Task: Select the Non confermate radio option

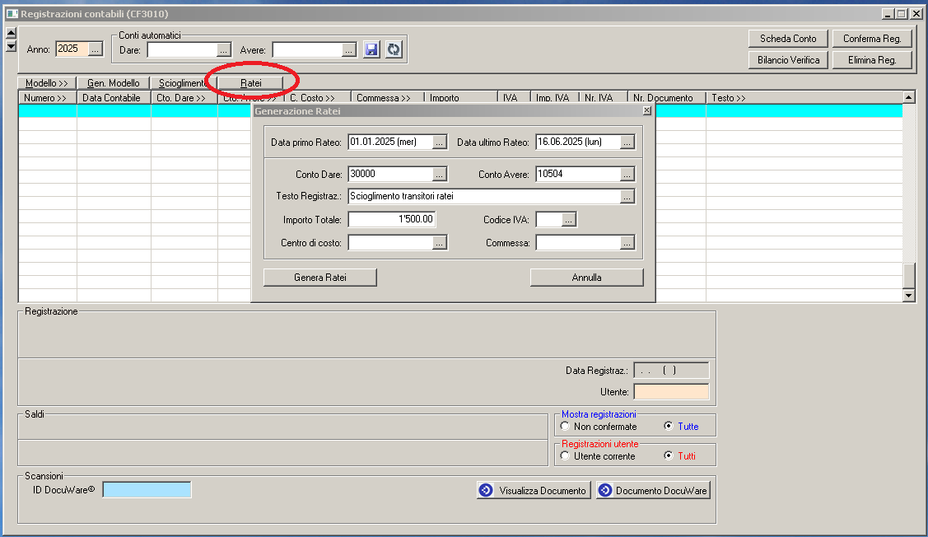Action: pyautogui.click(x=565, y=426)
